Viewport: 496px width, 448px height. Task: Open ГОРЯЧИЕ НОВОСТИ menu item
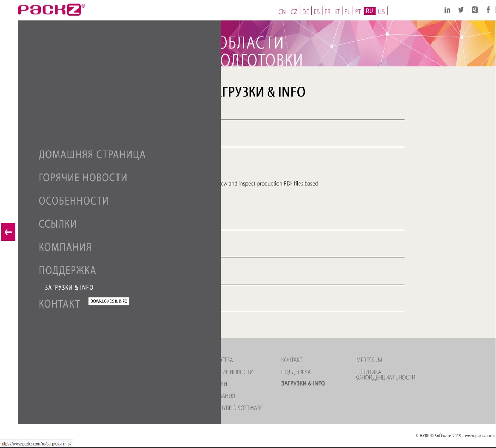pos(83,178)
